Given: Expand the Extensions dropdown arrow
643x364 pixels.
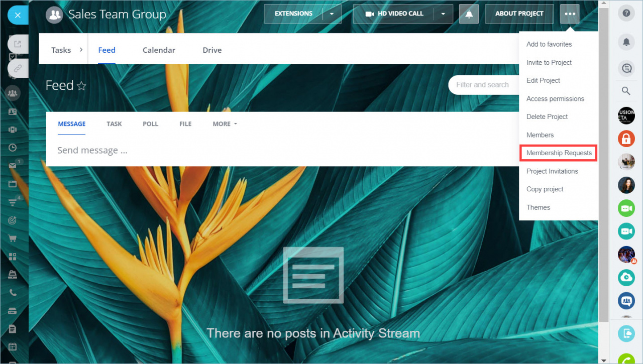Looking at the screenshot, I should click(x=332, y=14).
